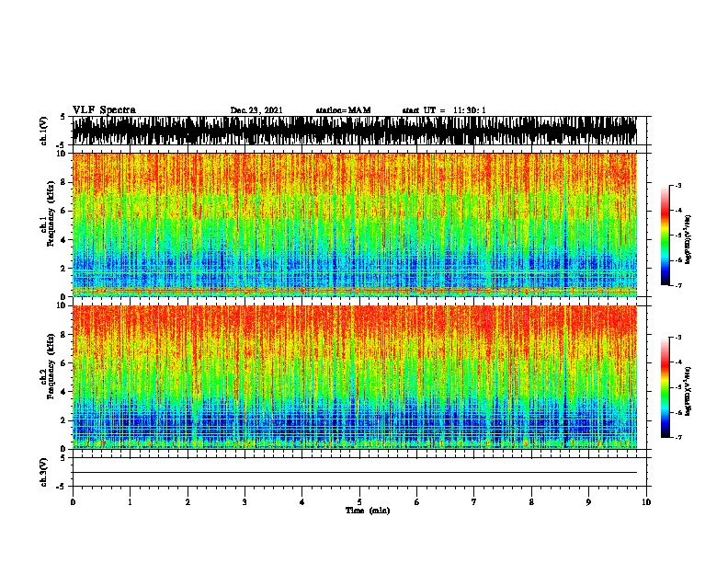Click the "-7" label on ch.2 color bar
This screenshot has width=728, height=563.
[x=677, y=437]
